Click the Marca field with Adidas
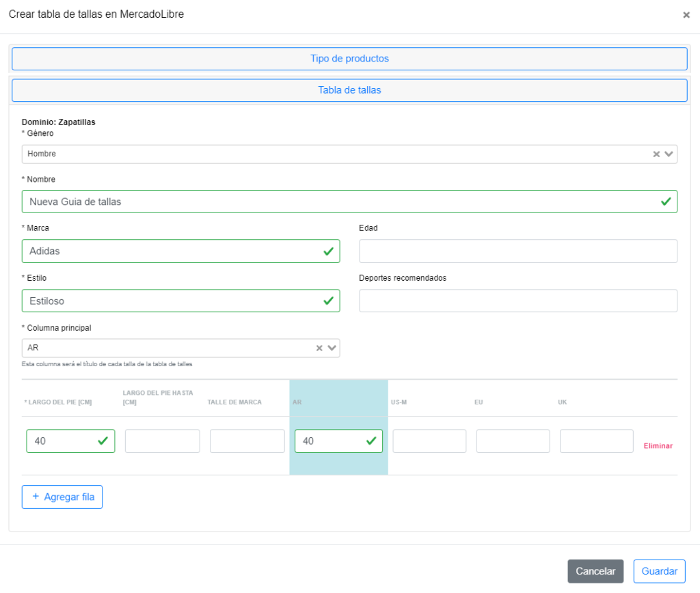 click(180, 251)
